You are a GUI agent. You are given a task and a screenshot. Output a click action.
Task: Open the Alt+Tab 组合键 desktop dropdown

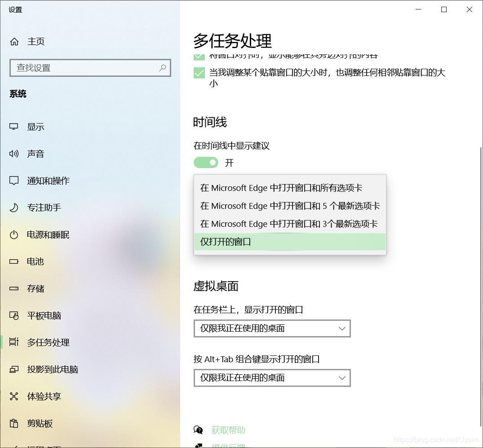coord(272,378)
